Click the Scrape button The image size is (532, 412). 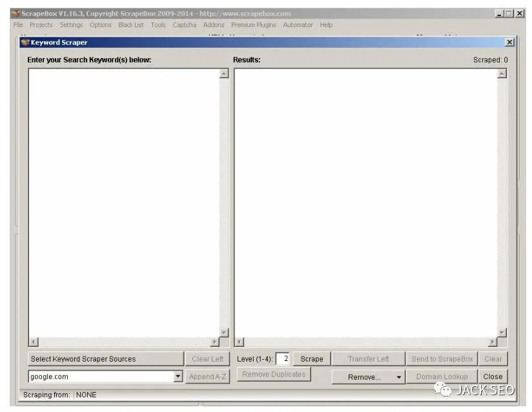(x=311, y=358)
